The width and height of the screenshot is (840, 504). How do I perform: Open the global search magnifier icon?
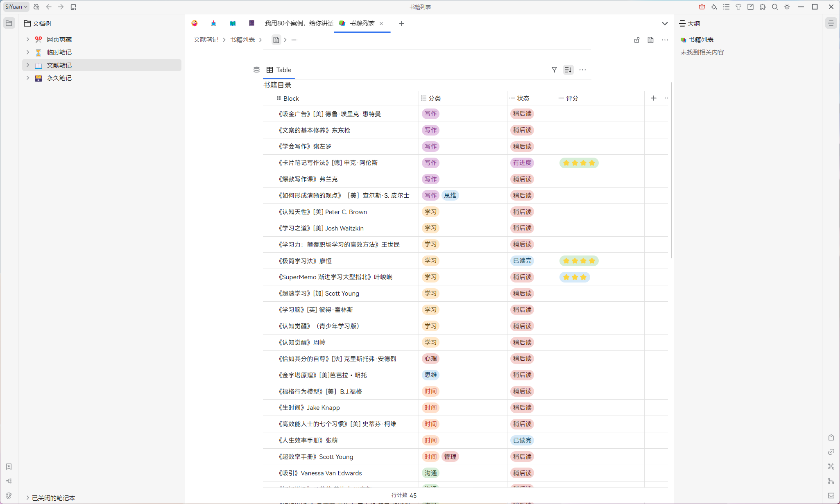coord(774,7)
